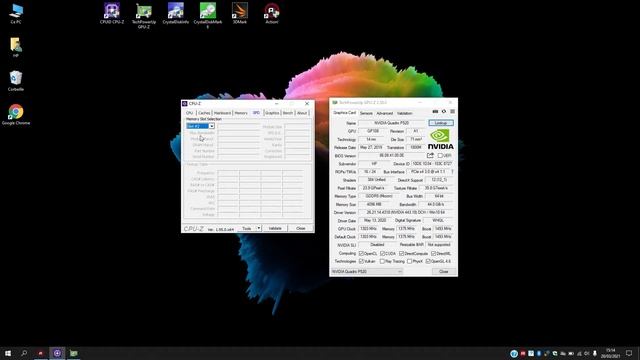
Task: Click Bluetooth tray icon
Action: pyautogui.click(x=539, y=353)
